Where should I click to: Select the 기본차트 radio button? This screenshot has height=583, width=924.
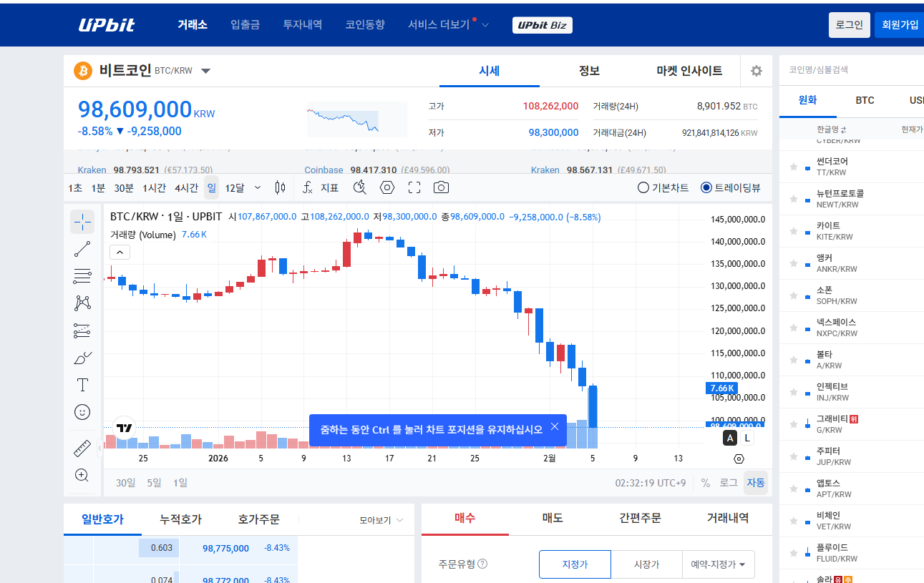(x=643, y=187)
